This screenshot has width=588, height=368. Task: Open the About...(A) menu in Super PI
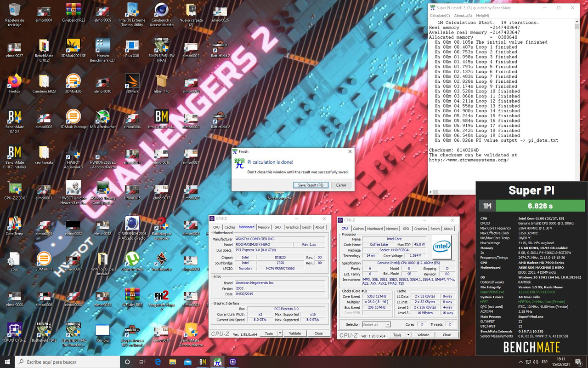pos(463,16)
